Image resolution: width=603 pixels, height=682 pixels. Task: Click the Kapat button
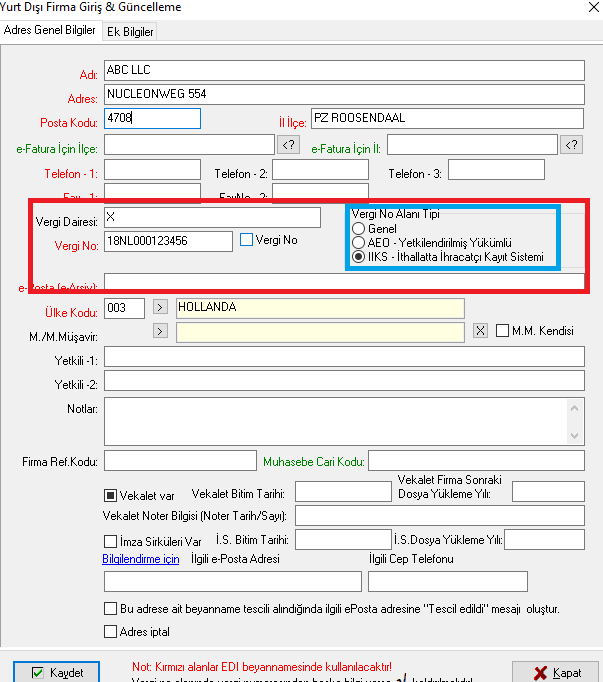pos(557,672)
